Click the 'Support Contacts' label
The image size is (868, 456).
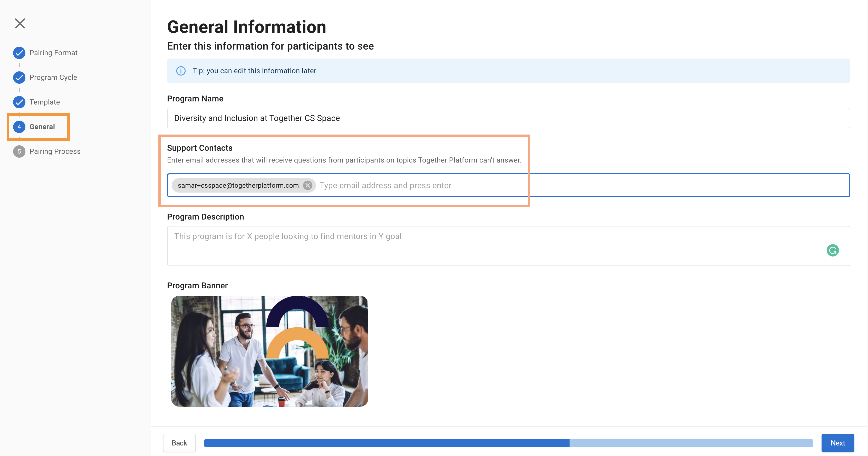click(x=200, y=148)
